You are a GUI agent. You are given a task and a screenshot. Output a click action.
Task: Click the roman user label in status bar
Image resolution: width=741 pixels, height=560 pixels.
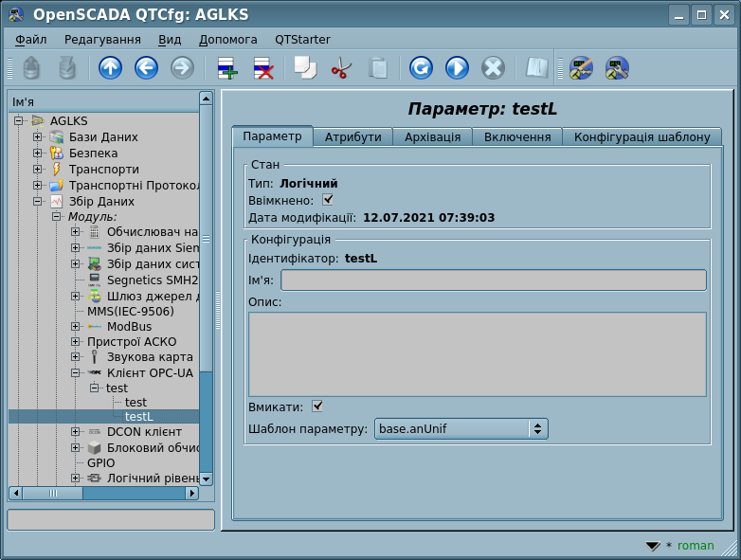click(x=696, y=545)
